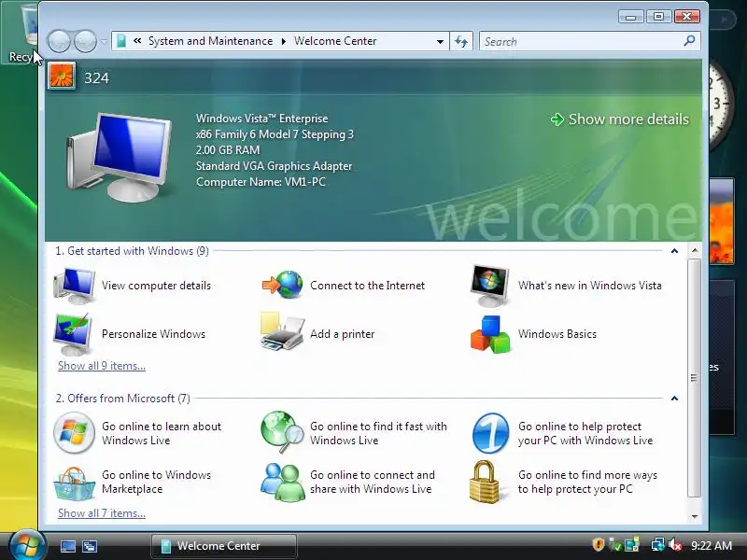
Task: Click Show all 7 items link
Action: coord(102,513)
